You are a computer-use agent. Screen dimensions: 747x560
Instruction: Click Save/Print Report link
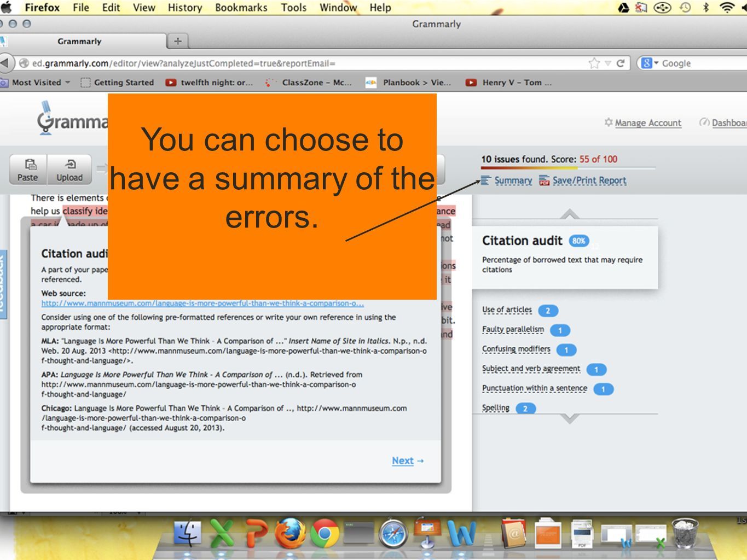coord(589,180)
